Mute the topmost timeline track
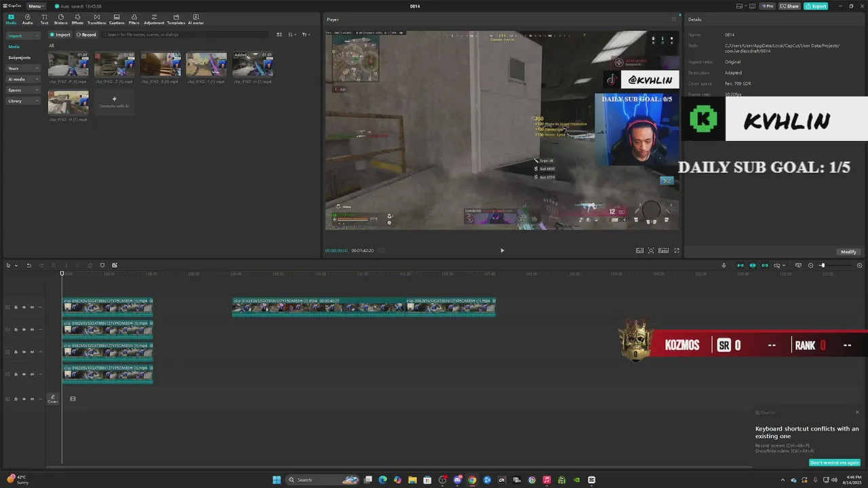Image resolution: width=868 pixels, height=488 pixels. pos(32,307)
